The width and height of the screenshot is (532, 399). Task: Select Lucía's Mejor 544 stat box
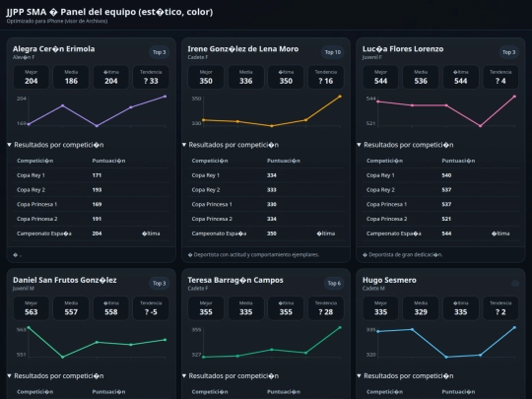click(380, 77)
